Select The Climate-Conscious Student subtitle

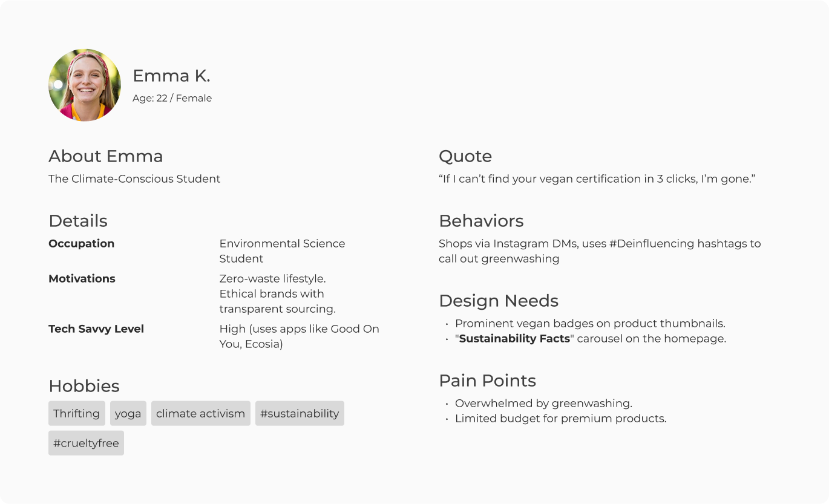click(134, 178)
